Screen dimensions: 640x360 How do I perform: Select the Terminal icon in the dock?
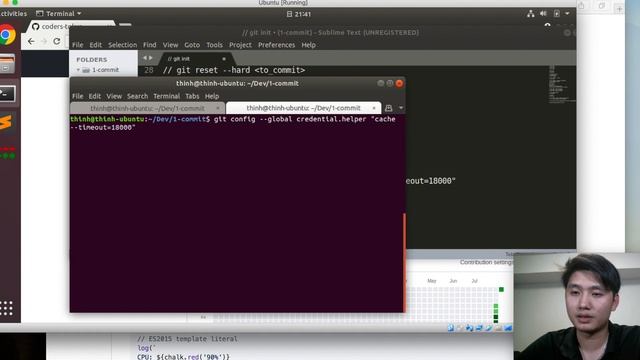click(x=7, y=94)
